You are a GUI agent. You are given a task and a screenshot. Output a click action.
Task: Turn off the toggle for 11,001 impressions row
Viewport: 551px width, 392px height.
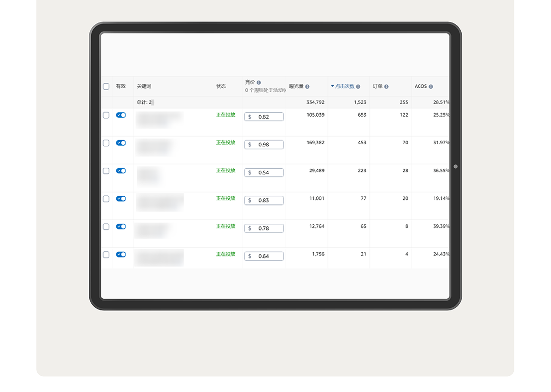point(121,198)
